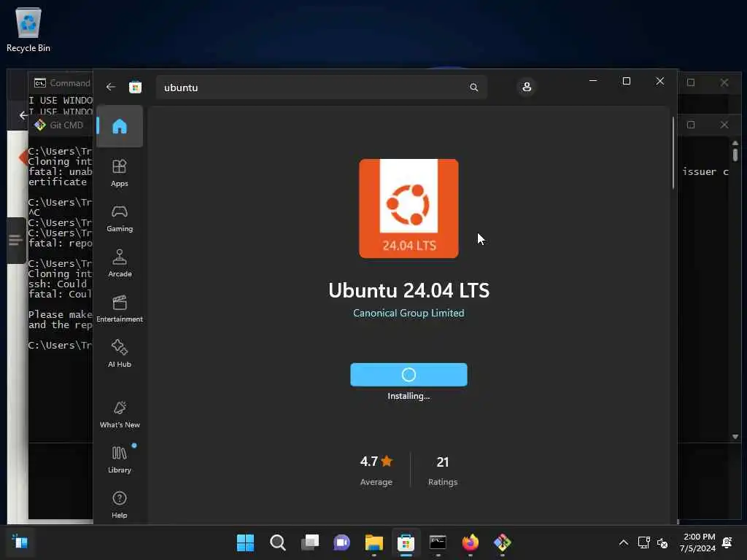Go back using the Store back arrow
The image size is (747, 560).
[x=111, y=87]
